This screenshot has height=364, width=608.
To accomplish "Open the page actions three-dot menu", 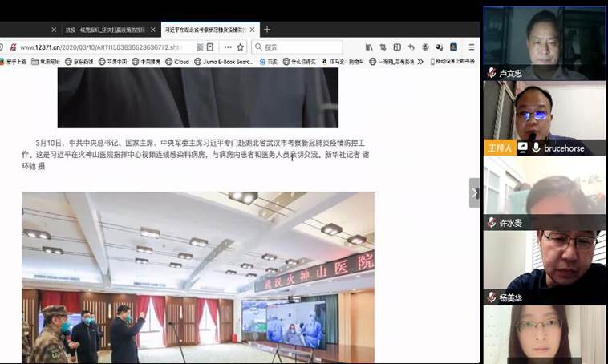I will (228, 47).
